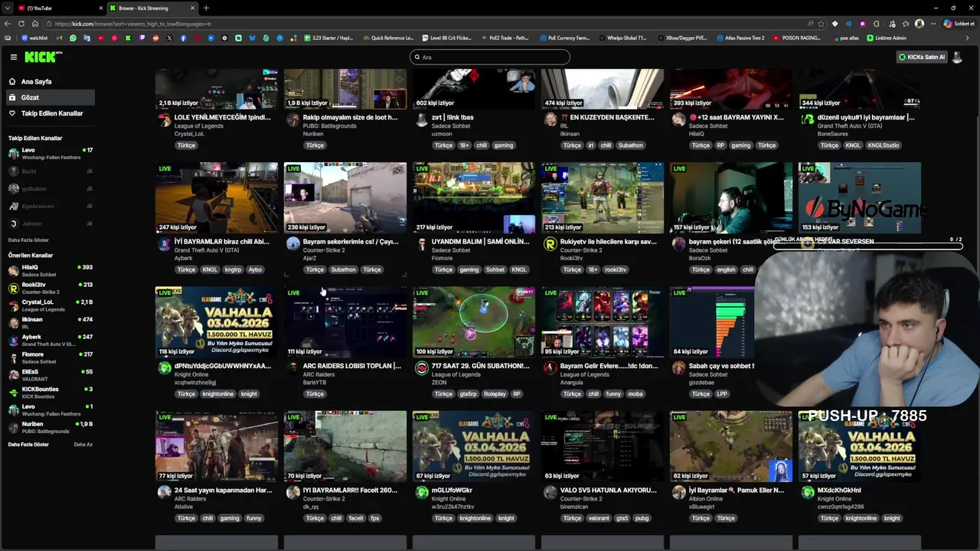Click the EliEsS avatar in sidebar
Screen dimensions: 980x551
tap(14, 374)
